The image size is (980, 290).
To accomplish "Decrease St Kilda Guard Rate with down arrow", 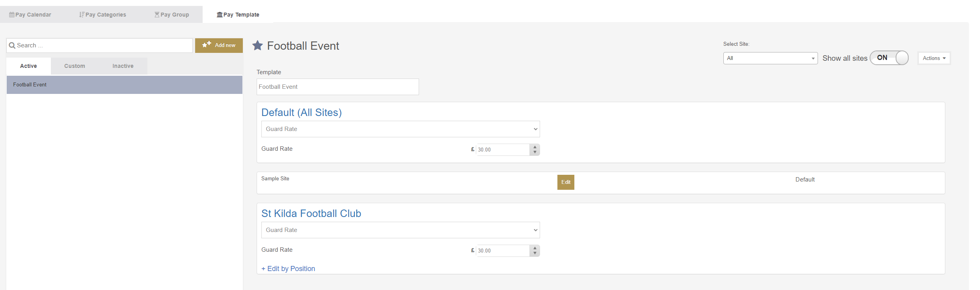I will tap(535, 253).
